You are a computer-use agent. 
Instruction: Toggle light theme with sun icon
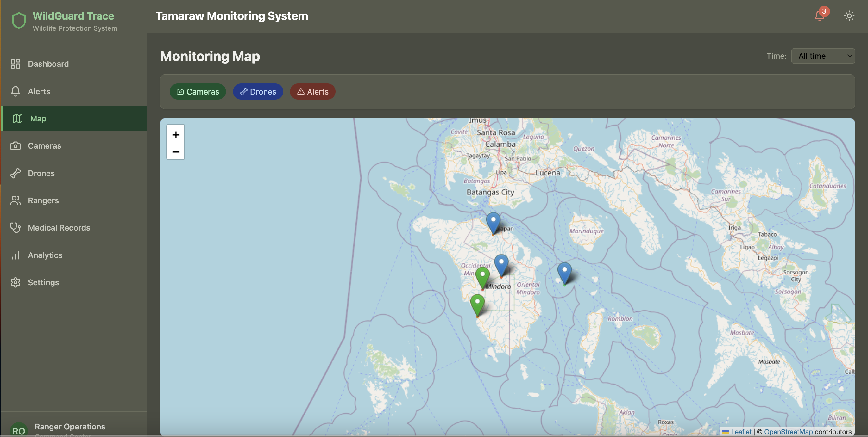[x=849, y=16]
